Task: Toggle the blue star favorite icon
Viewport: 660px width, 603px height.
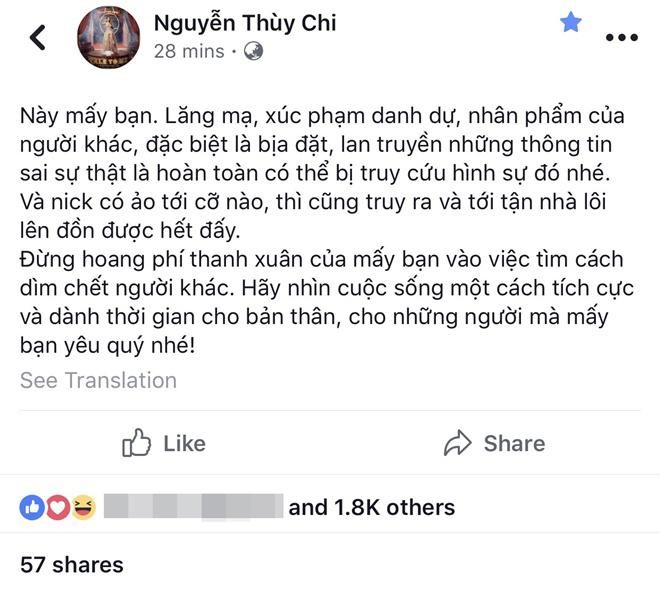Action: (x=570, y=22)
